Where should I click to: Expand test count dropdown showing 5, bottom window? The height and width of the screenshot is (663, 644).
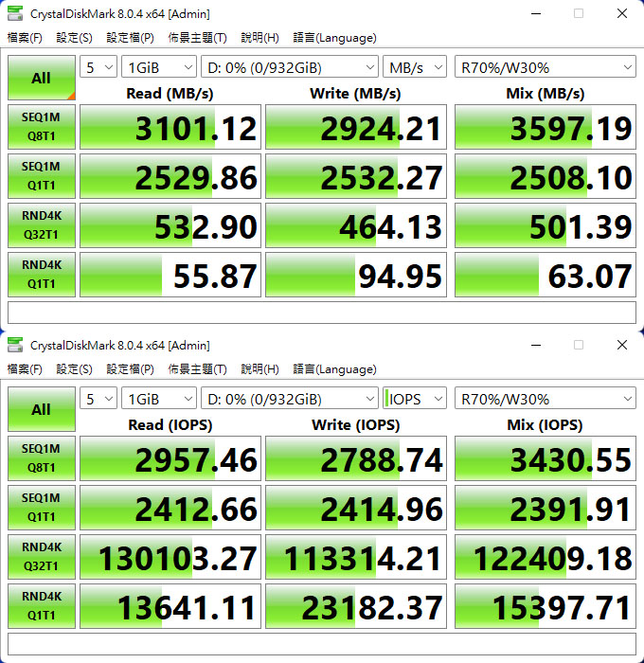[98, 399]
